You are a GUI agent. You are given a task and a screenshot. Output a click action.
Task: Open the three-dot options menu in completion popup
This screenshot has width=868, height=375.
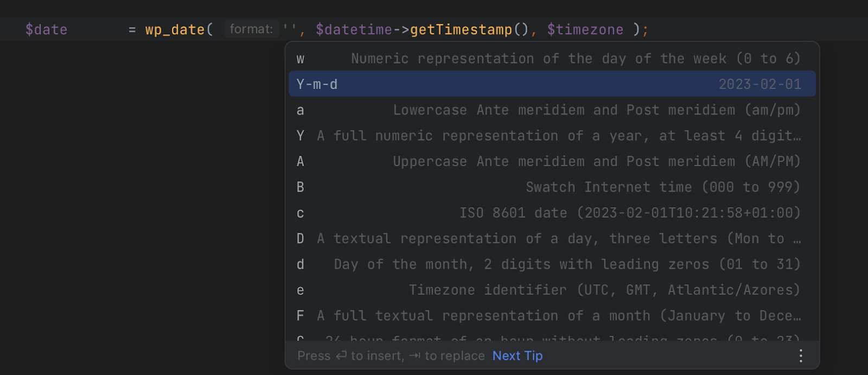[x=801, y=355]
